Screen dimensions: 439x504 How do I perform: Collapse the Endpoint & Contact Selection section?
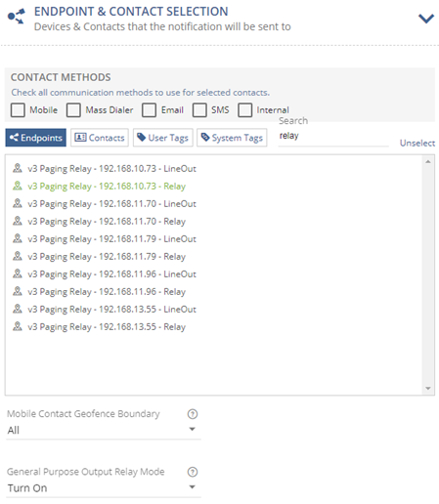pos(426,19)
